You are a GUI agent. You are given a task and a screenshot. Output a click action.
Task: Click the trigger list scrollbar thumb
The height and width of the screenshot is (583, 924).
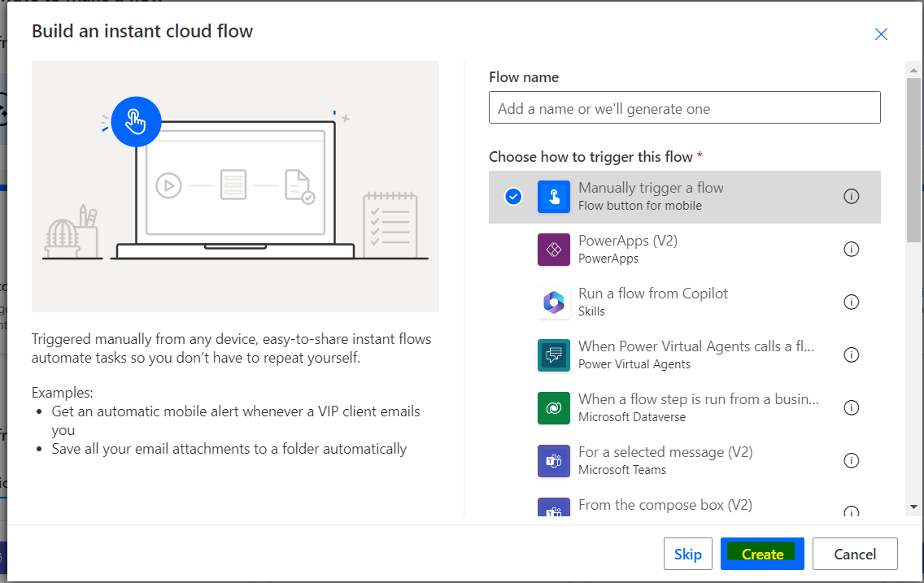913,159
